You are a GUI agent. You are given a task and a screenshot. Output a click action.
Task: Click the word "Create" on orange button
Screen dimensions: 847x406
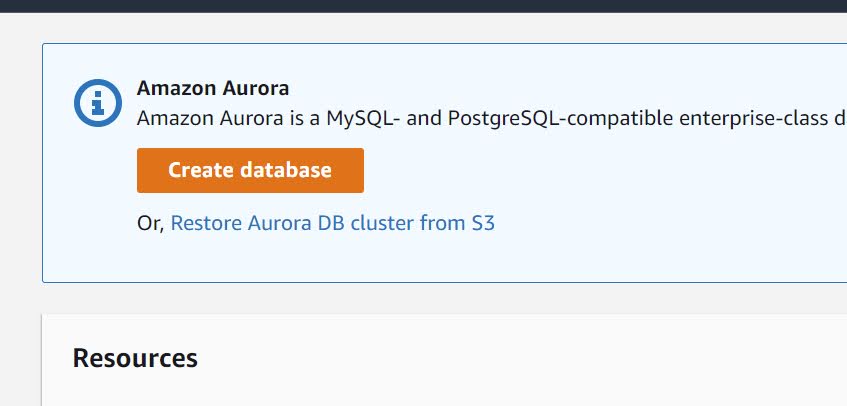201,170
